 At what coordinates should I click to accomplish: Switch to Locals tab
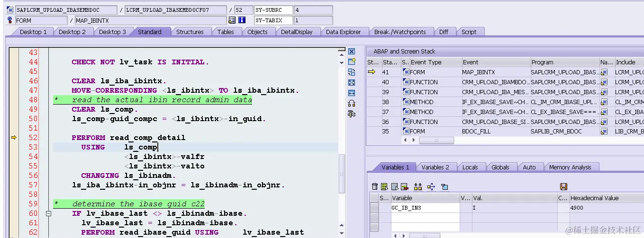tap(470, 167)
